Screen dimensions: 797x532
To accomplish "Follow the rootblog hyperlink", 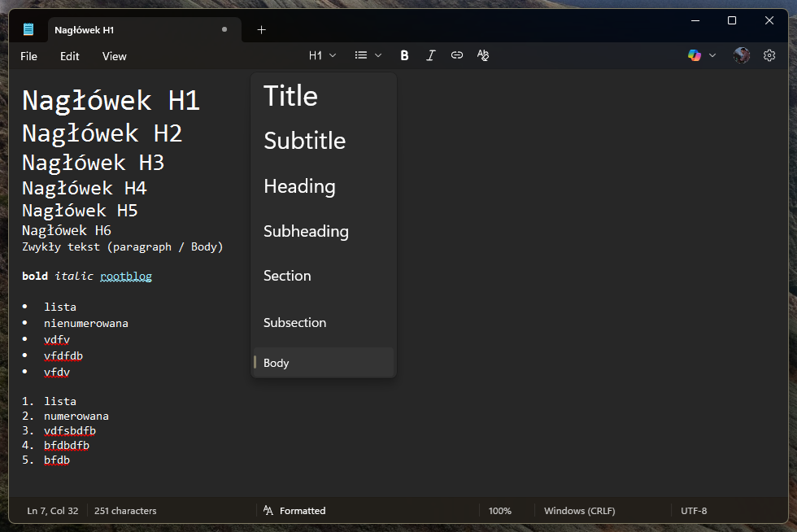I will click(126, 277).
